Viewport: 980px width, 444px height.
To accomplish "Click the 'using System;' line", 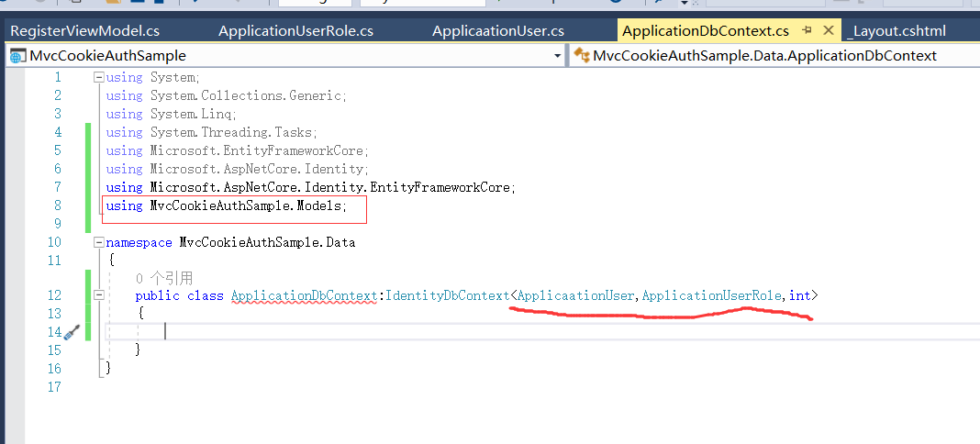I will 153,77.
